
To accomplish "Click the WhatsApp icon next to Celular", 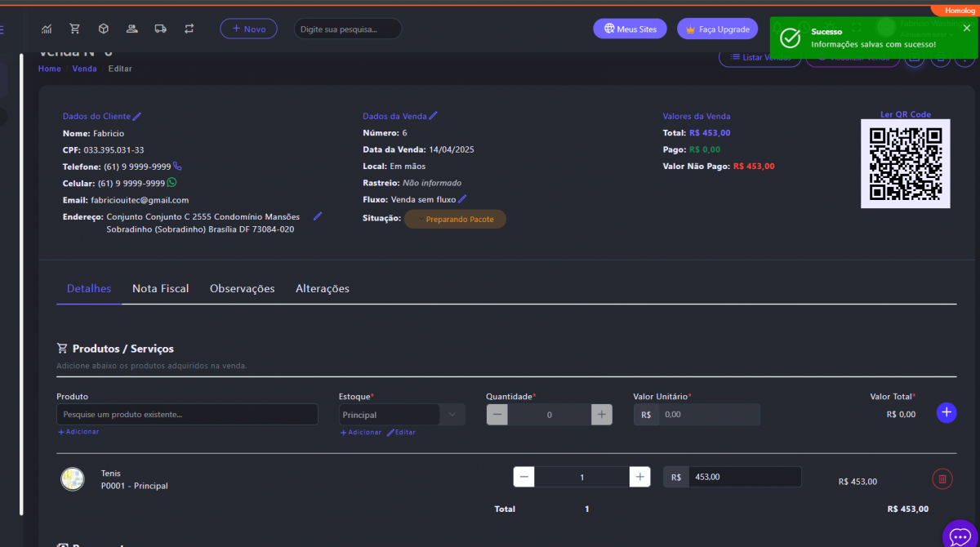I will [171, 183].
